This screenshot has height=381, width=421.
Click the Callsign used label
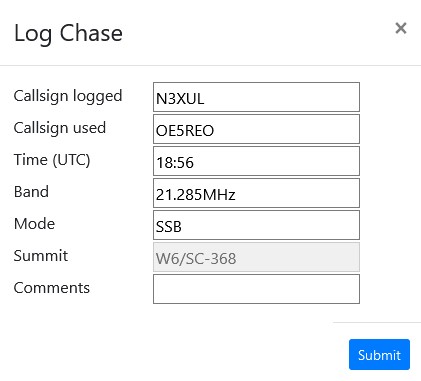coord(60,128)
